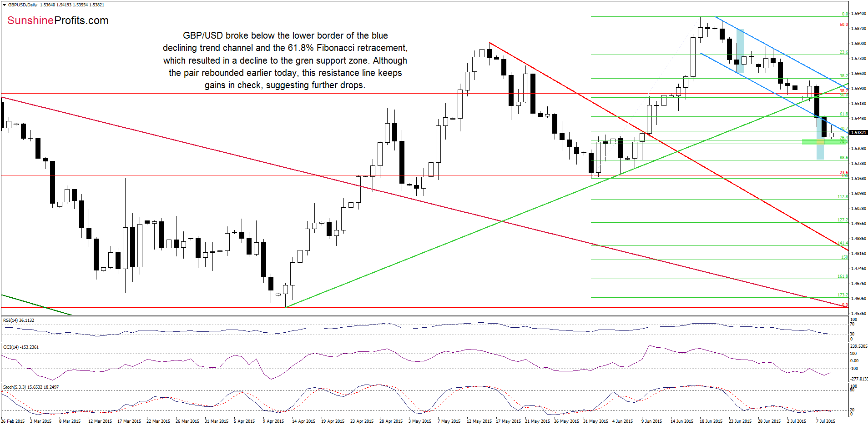Select the CCI(14) -153.2361 indicator label
868x425 pixels.
21,347
